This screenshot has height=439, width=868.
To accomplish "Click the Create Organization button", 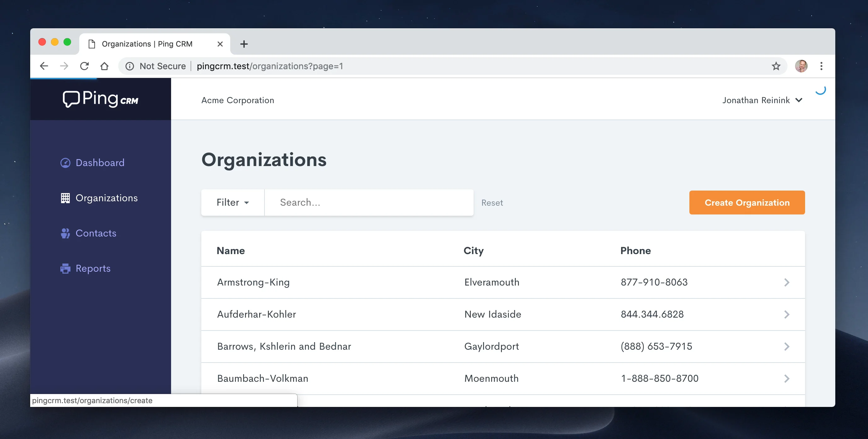I will click(x=747, y=203).
